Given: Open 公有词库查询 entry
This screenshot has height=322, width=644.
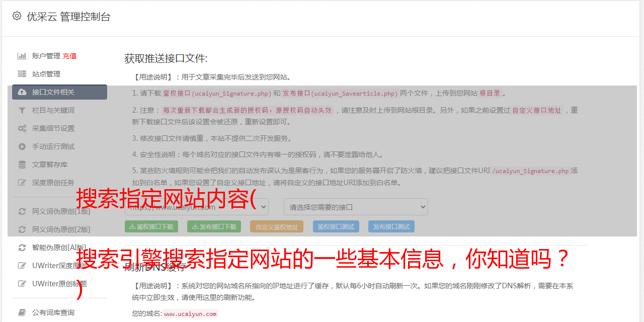Looking at the screenshot, I should (53, 312).
